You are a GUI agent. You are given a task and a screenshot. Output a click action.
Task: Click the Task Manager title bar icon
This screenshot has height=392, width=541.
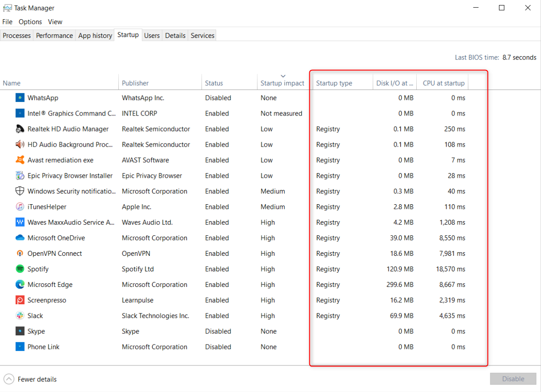(7, 8)
